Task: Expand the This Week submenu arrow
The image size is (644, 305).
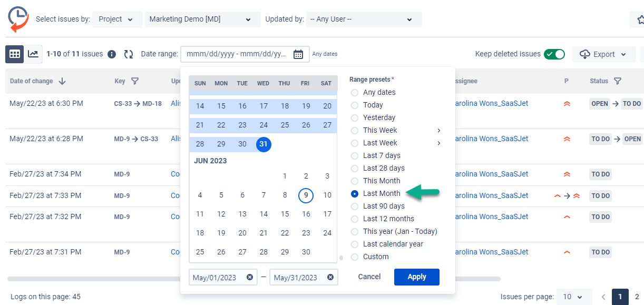Action: click(x=438, y=130)
